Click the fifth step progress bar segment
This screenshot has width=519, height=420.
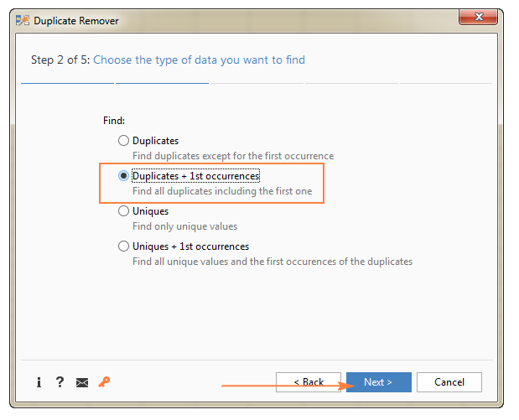pos(446,84)
